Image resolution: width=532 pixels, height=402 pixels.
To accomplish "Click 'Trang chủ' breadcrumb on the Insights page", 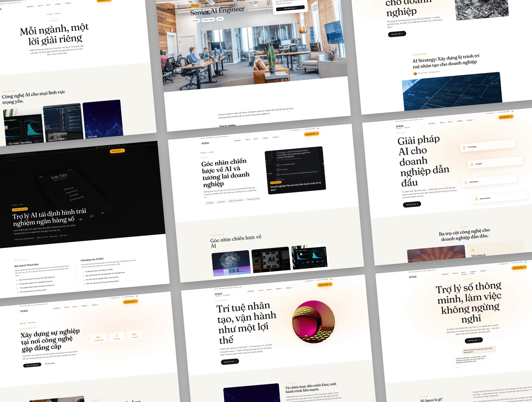I will (x=204, y=153).
